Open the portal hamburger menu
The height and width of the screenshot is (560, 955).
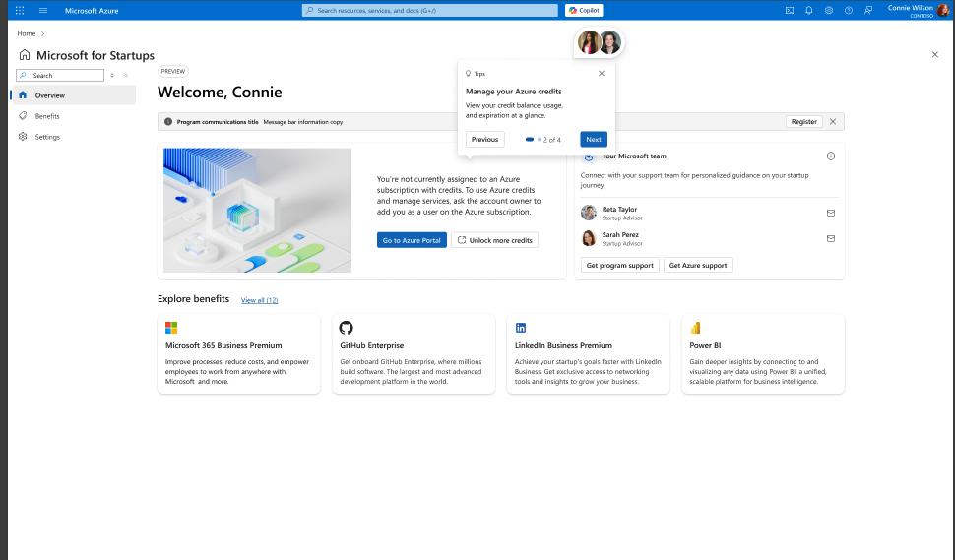(43, 11)
